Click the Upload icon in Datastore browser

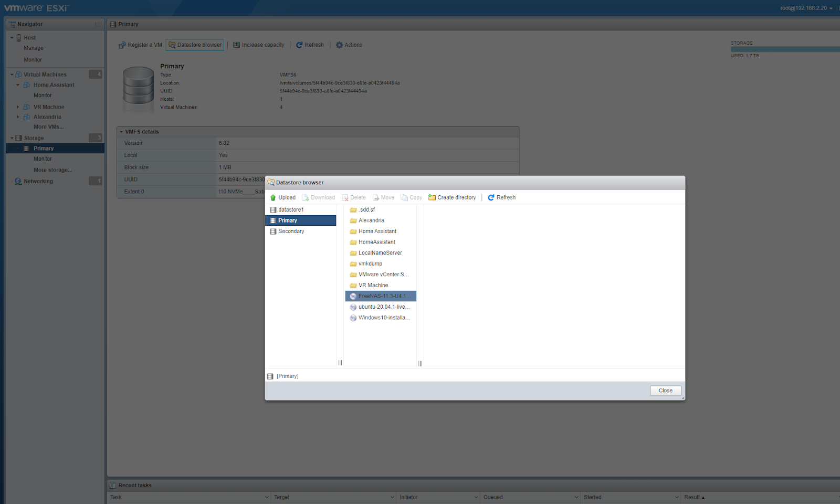273,198
